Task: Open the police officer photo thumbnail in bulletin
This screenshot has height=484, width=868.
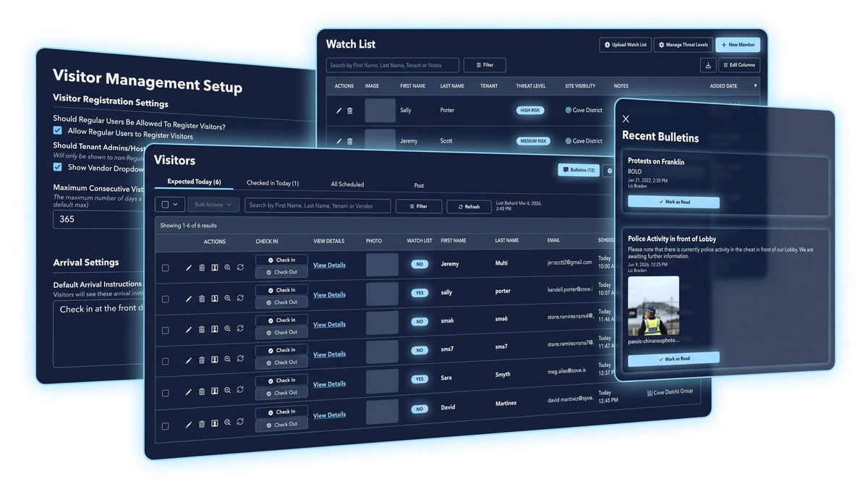Action: pyautogui.click(x=653, y=306)
